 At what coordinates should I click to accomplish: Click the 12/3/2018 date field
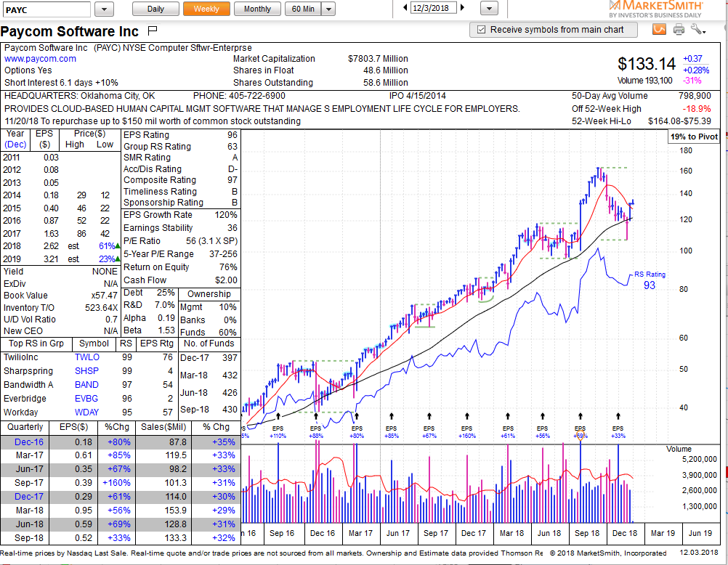coord(434,8)
